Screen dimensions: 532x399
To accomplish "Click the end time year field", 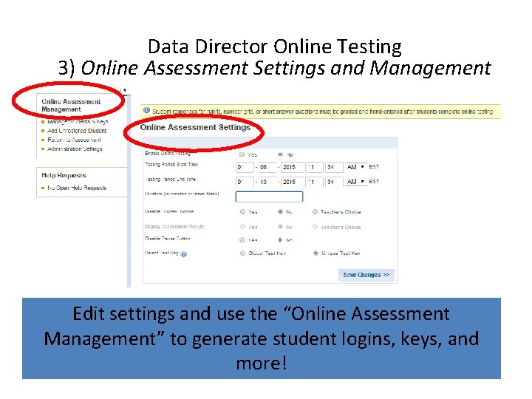I will pos(292,182).
